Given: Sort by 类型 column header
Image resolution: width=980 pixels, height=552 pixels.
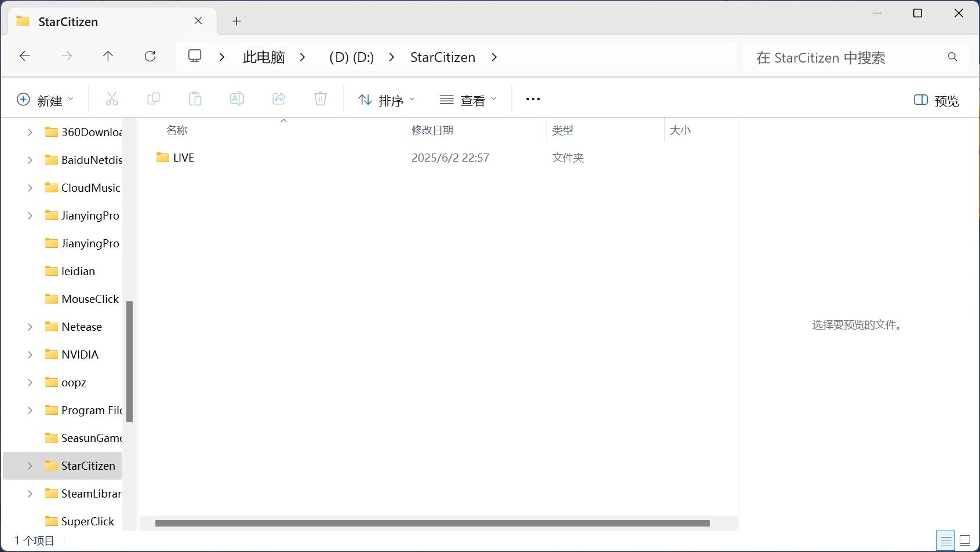Looking at the screenshot, I should pyautogui.click(x=563, y=130).
